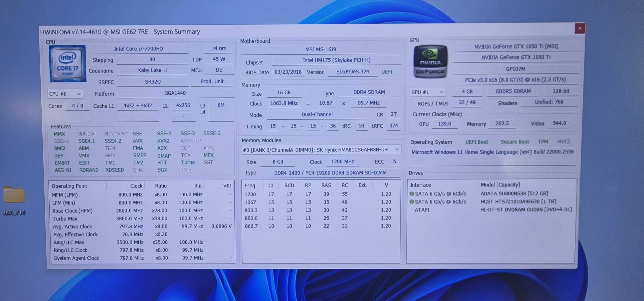Viewport: 644px width, 301px height.
Task: Click the Operating Point column header
Action: 70,186
